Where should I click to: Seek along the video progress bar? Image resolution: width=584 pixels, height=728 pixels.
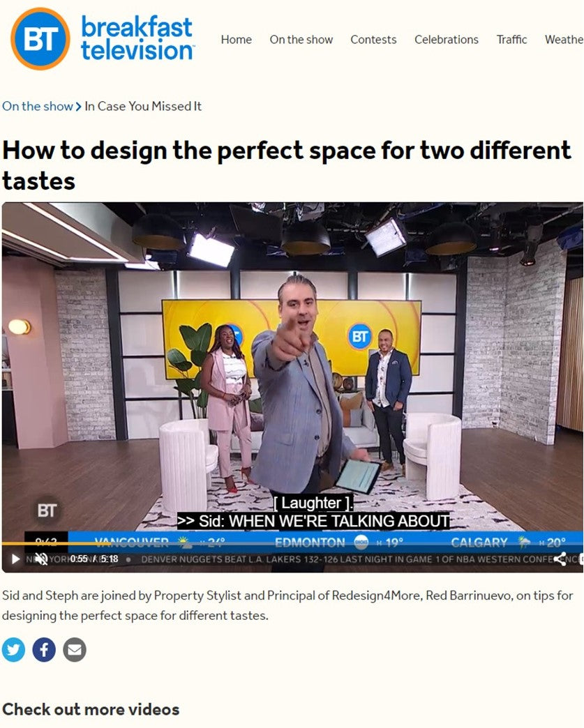click(292, 543)
